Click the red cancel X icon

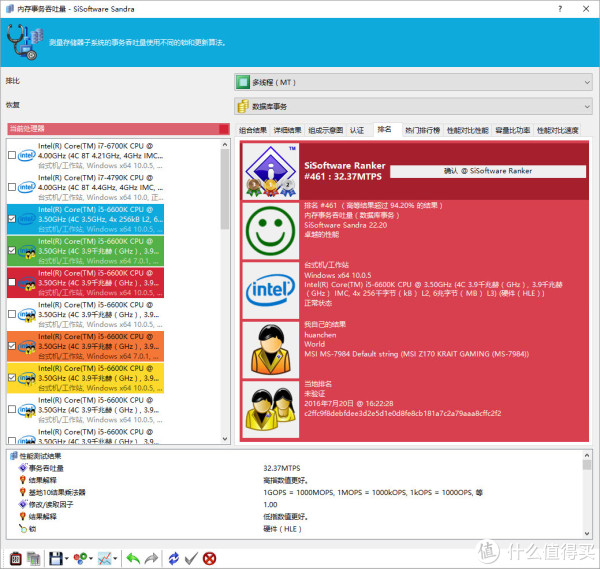(x=209, y=559)
